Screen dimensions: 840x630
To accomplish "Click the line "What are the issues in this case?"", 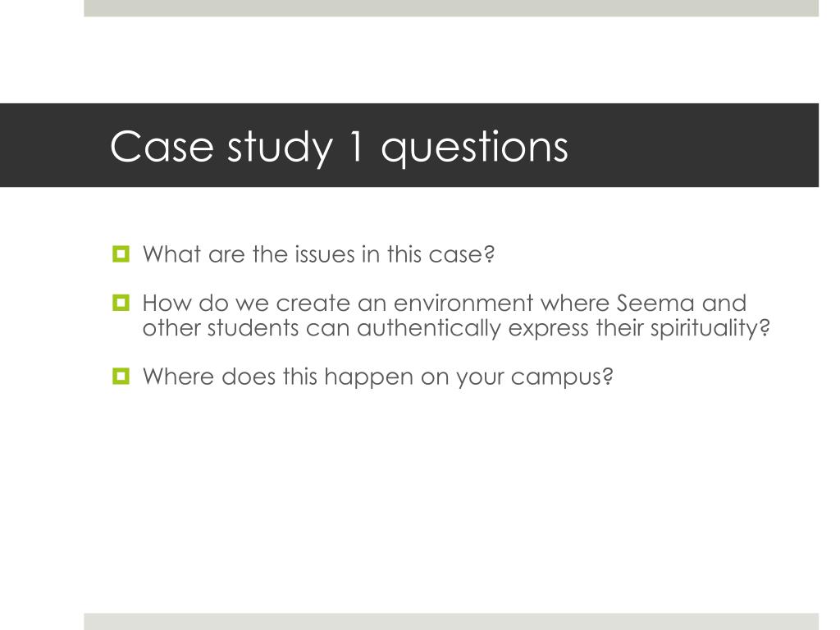I will [318, 254].
